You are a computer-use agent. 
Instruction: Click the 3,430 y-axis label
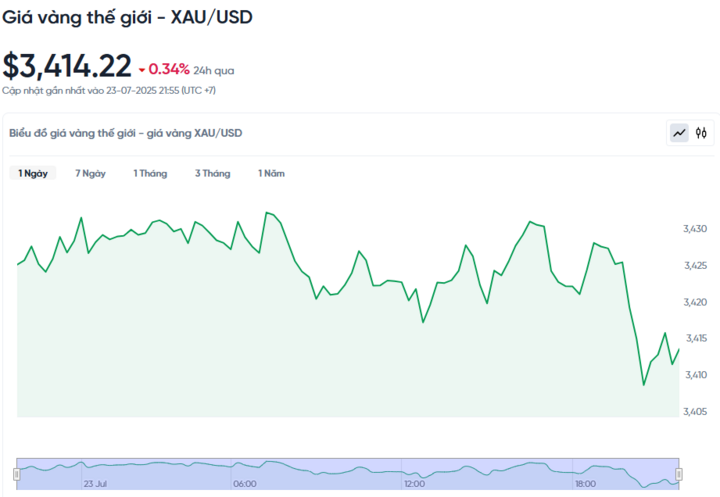pyautogui.click(x=695, y=229)
